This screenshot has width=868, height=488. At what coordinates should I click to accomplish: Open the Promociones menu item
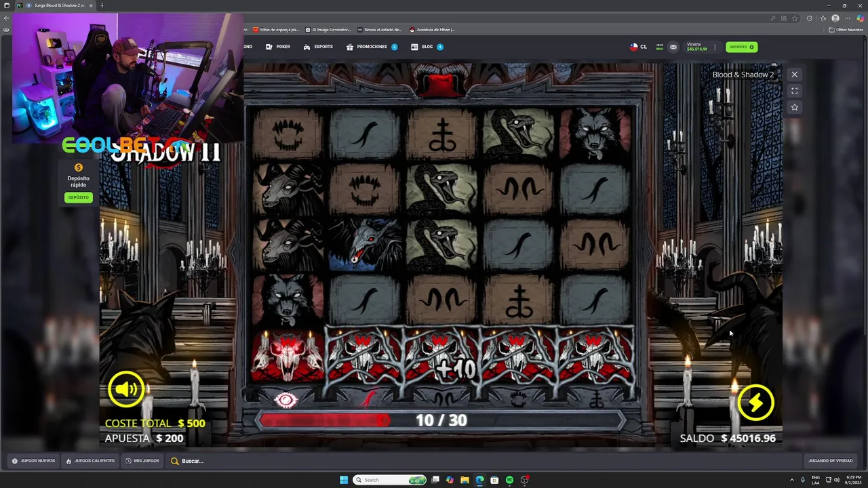[372, 47]
